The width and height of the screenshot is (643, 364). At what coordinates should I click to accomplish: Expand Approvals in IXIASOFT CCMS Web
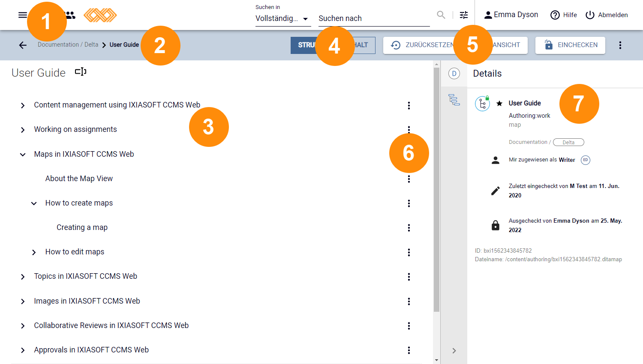coord(23,350)
